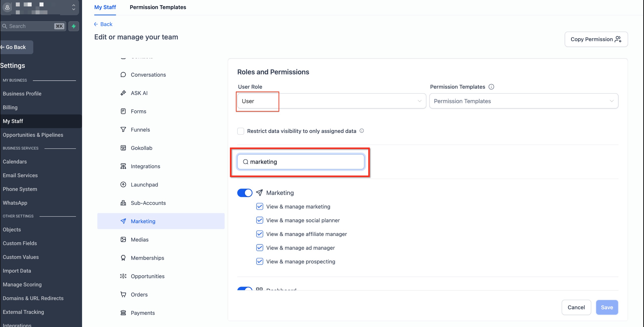Click the sidebar Search magnifier icon

(4, 26)
